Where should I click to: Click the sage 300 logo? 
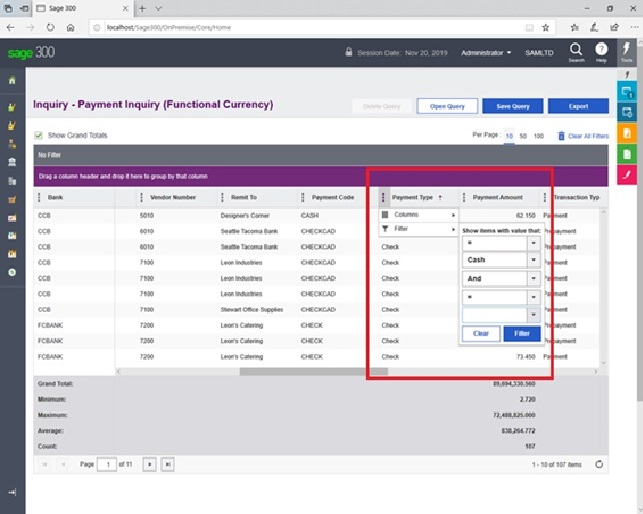[x=31, y=53]
